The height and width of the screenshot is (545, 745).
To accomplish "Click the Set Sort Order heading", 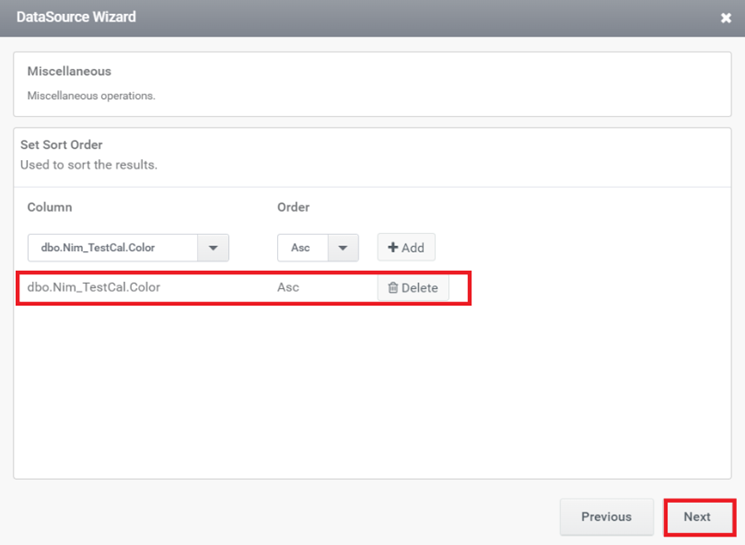I will pyautogui.click(x=61, y=144).
